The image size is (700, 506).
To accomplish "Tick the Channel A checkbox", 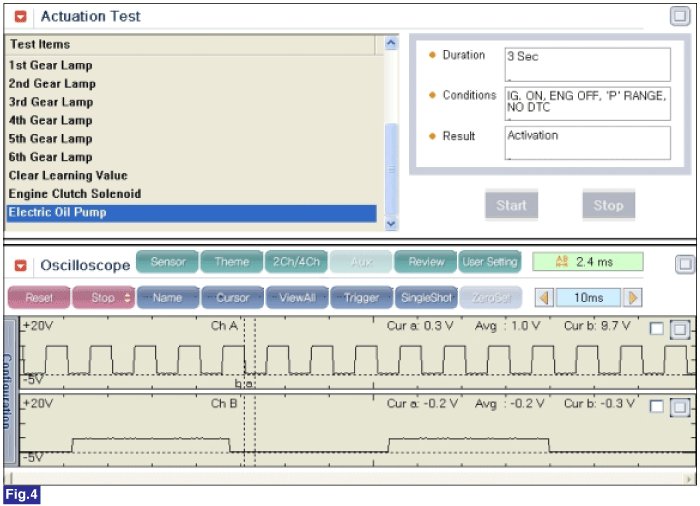I will 657,330.
